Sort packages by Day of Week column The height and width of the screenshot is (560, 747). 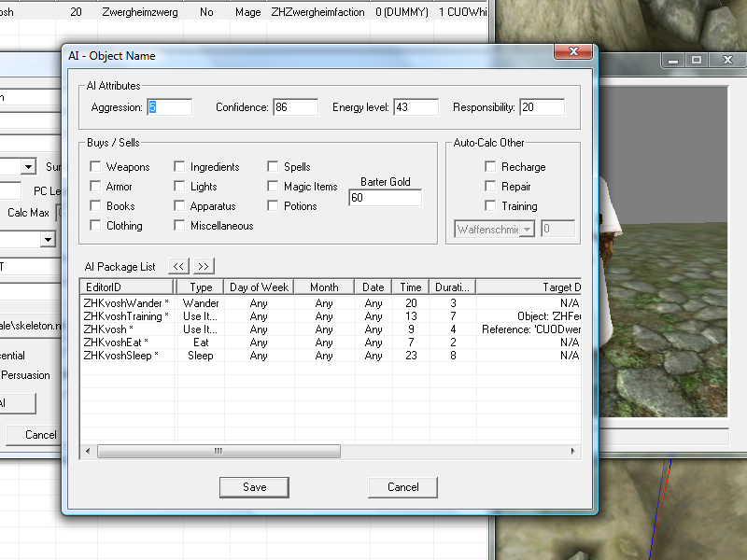pos(259,287)
